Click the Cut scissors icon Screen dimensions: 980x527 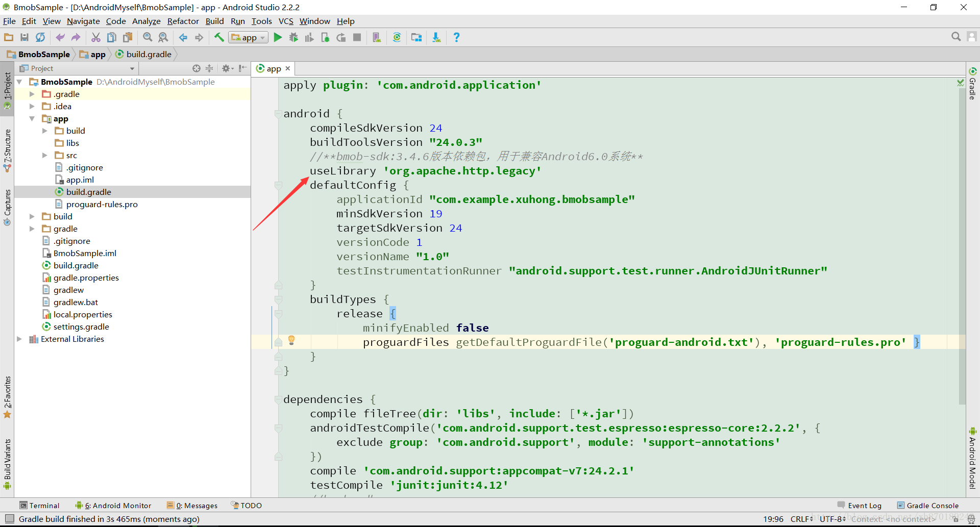tap(96, 37)
